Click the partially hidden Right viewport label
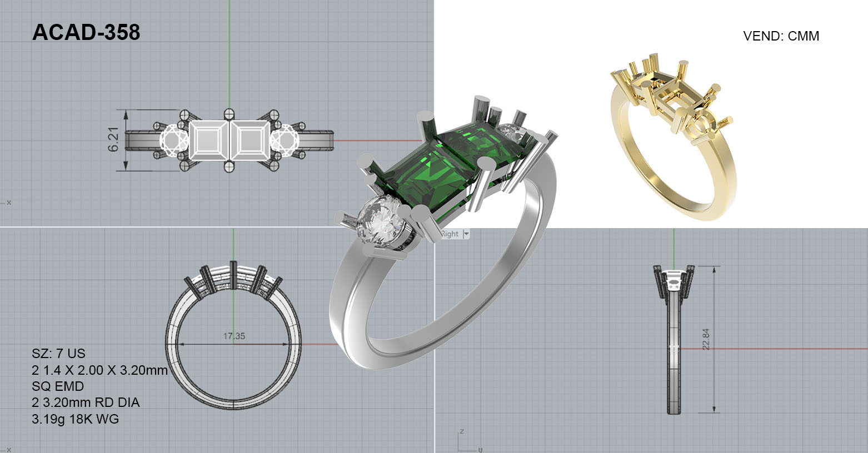 (450, 234)
